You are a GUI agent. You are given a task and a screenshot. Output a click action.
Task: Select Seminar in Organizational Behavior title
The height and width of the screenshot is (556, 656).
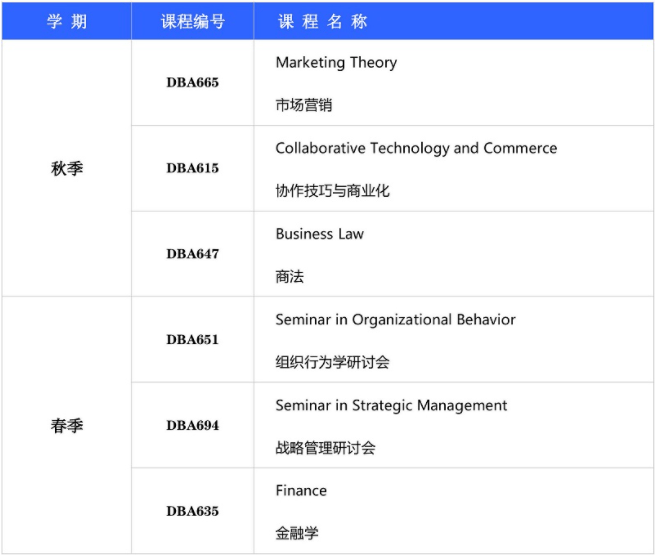coord(395,320)
